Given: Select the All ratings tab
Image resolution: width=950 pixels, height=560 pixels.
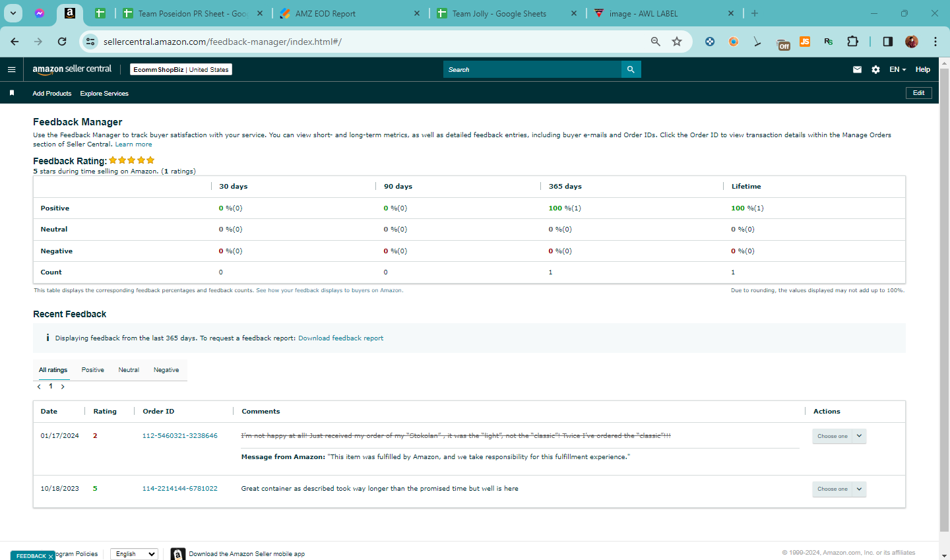Looking at the screenshot, I should click(53, 370).
